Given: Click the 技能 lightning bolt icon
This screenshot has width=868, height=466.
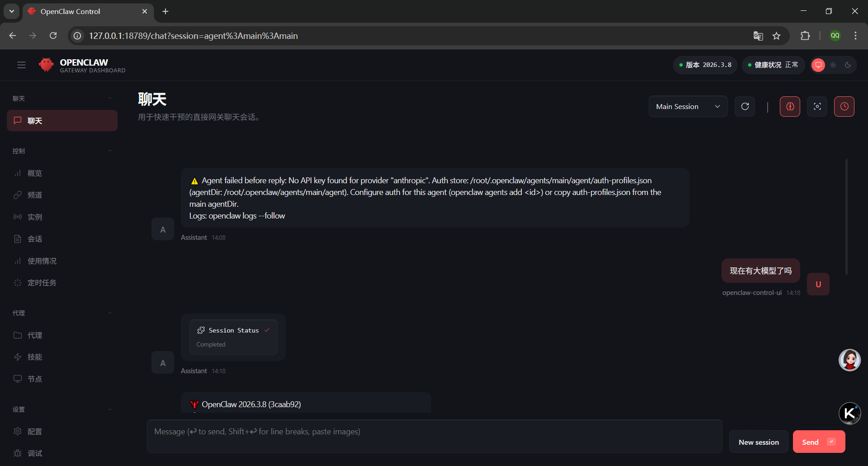Looking at the screenshot, I should tap(18, 357).
